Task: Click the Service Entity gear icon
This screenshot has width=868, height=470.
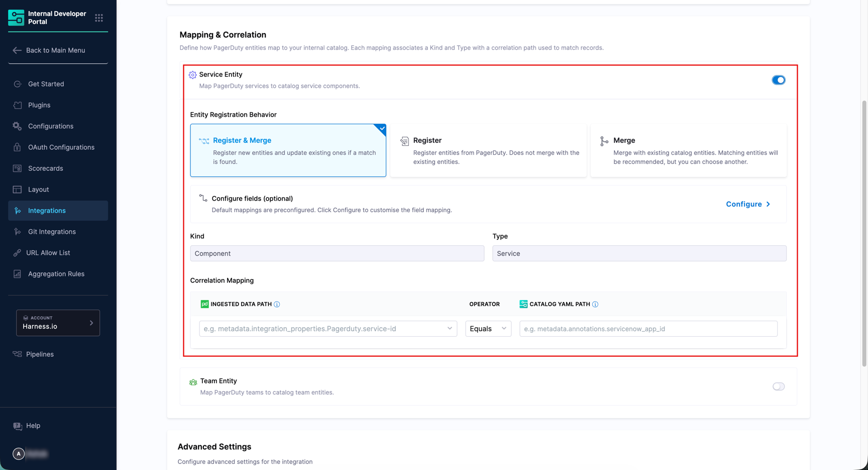Action: (192, 75)
